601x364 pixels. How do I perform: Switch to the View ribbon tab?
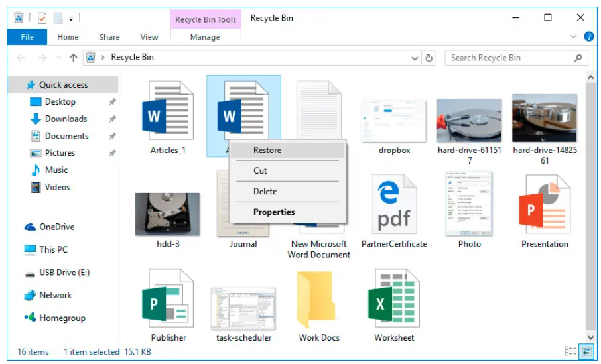point(149,37)
